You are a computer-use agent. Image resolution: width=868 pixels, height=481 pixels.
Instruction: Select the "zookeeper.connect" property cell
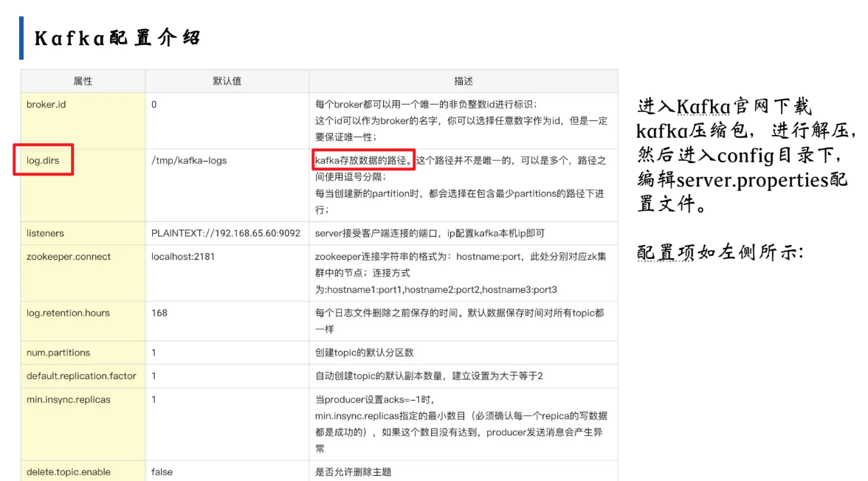83,273
